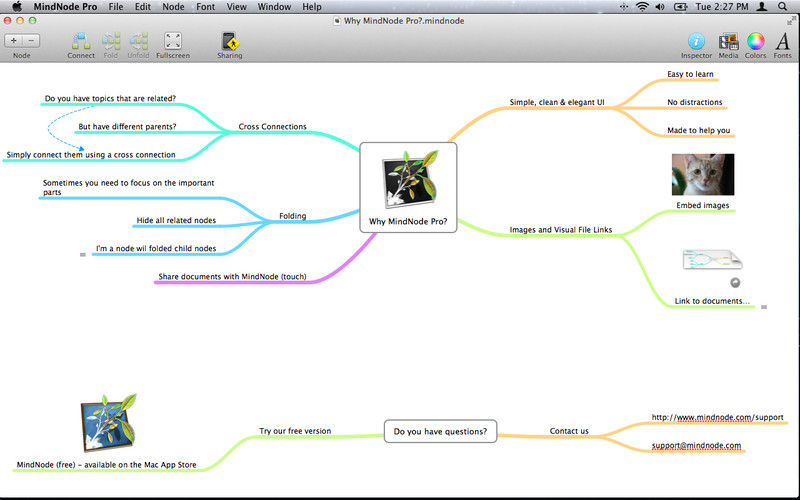Follow the http://www.mindnode.com/support link

[717, 417]
